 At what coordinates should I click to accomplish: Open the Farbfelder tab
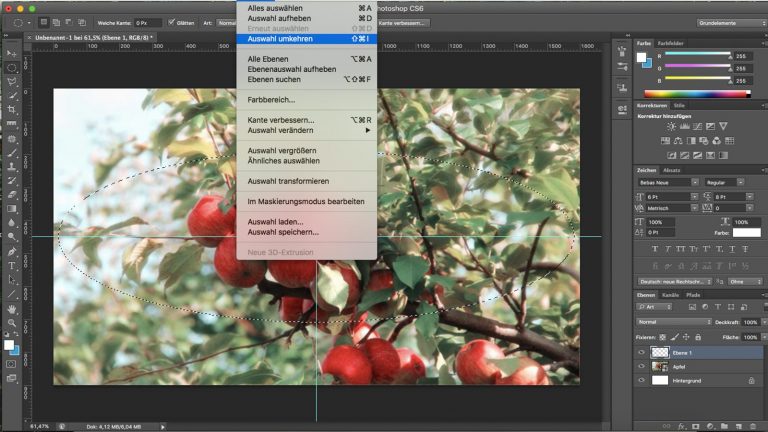pos(670,44)
